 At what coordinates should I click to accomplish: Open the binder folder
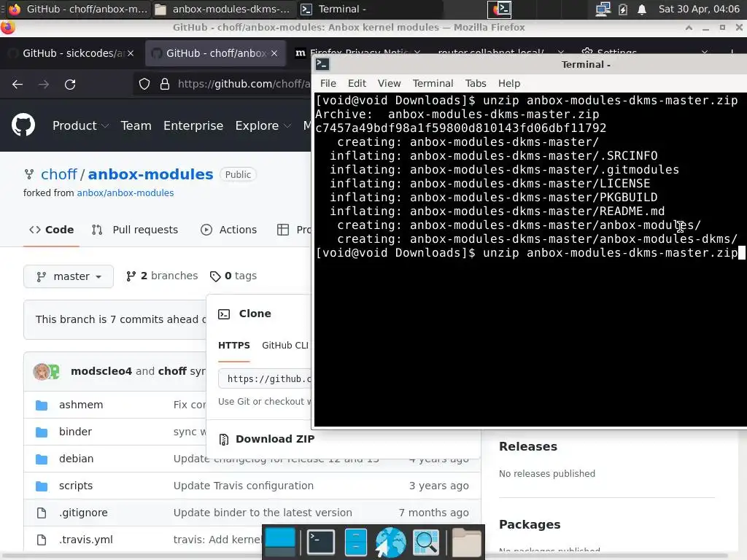pyautogui.click(x=75, y=432)
